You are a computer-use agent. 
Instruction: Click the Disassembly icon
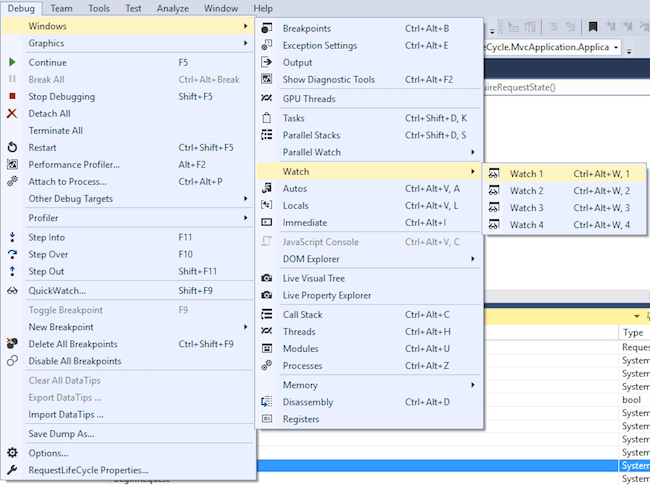point(267,402)
